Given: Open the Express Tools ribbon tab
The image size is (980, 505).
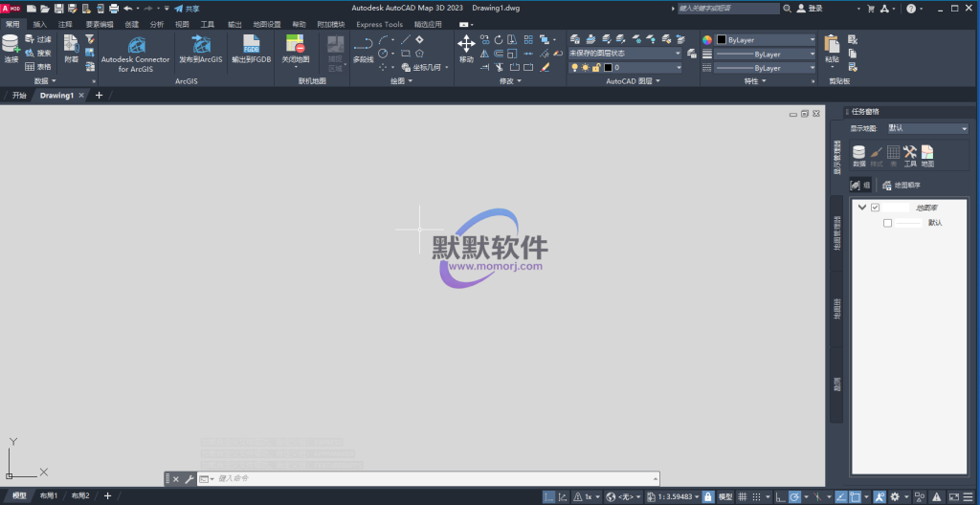Looking at the screenshot, I should [379, 24].
